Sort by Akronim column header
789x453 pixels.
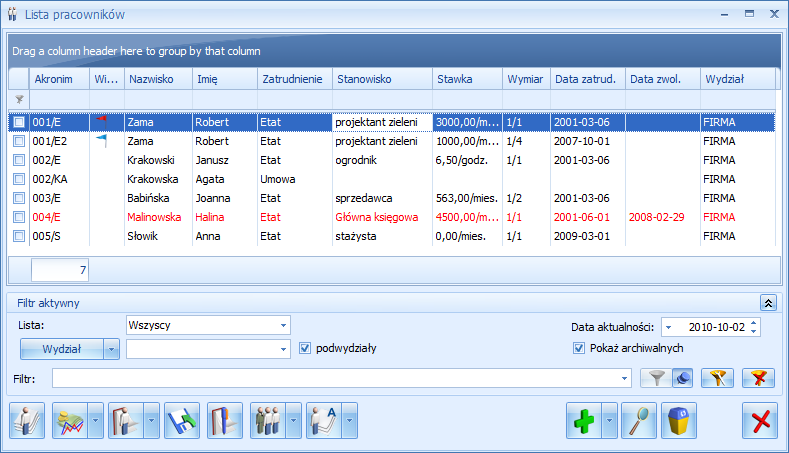click(59, 79)
